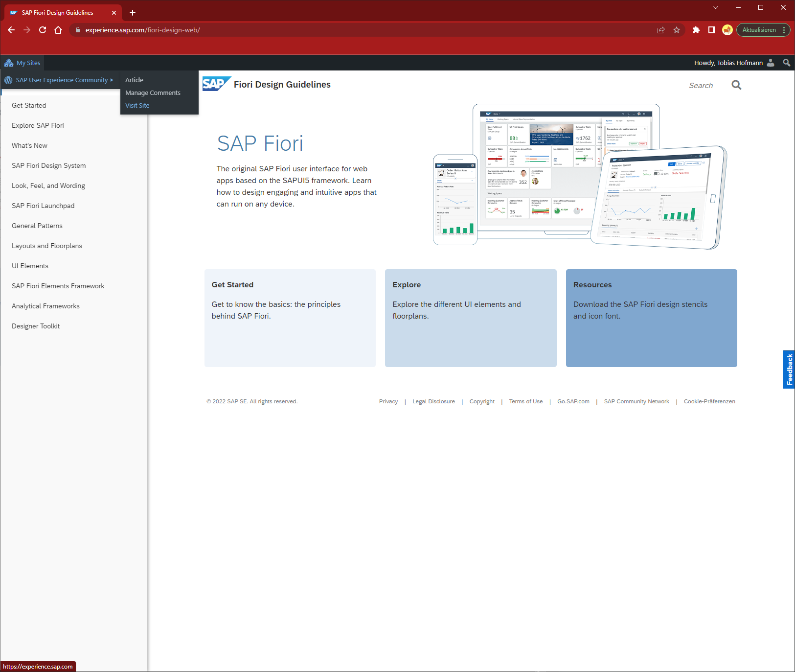
Task: Open Designer Toolkit in sidebar
Action: [36, 326]
